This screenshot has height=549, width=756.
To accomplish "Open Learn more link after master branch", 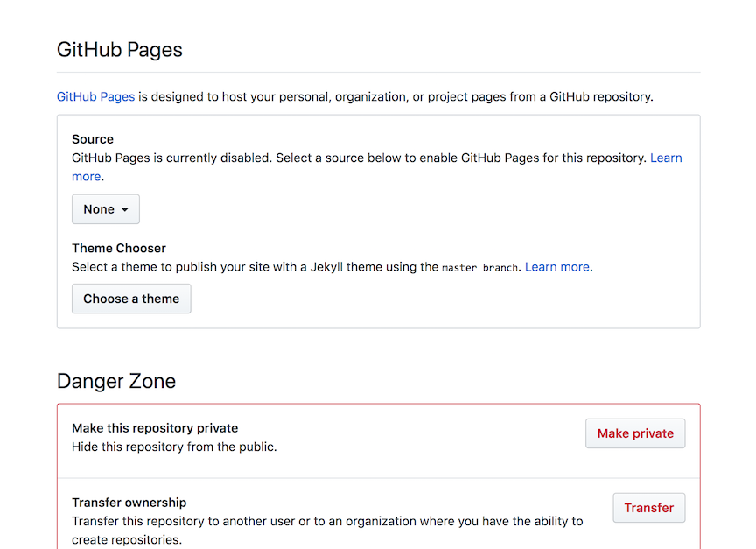I will 557,267.
